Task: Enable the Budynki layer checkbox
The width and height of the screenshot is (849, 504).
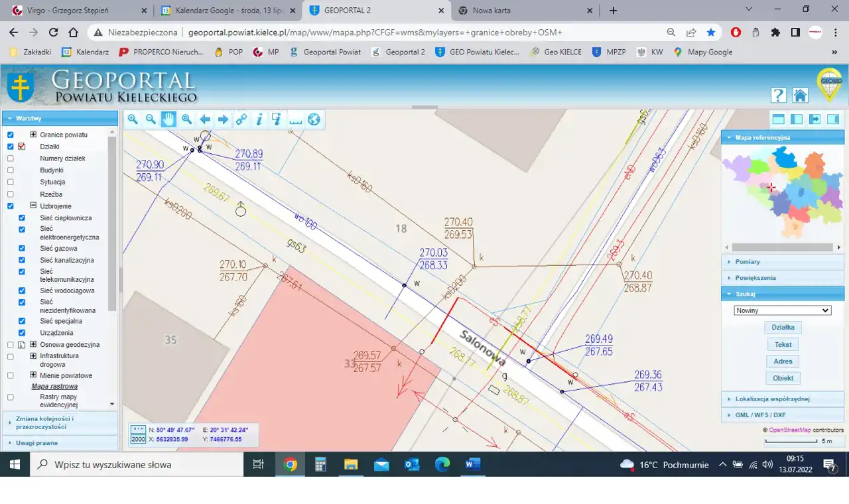Action: click(x=11, y=170)
